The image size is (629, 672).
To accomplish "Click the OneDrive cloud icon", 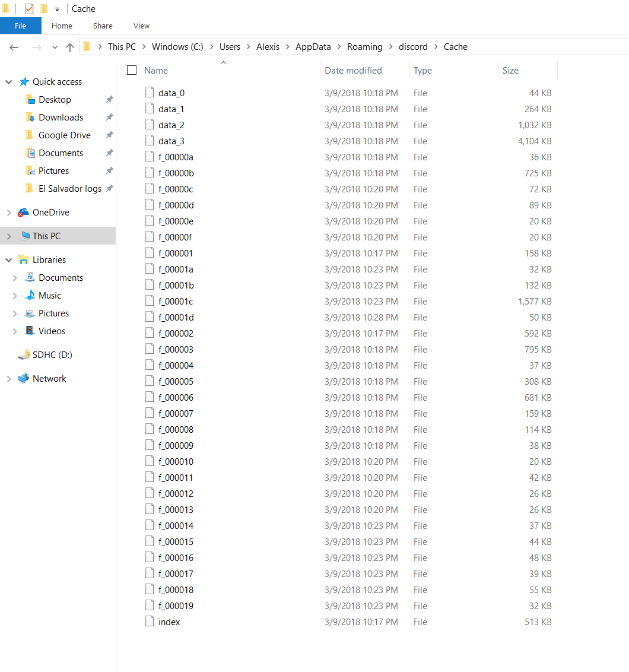I will click(24, 212).
